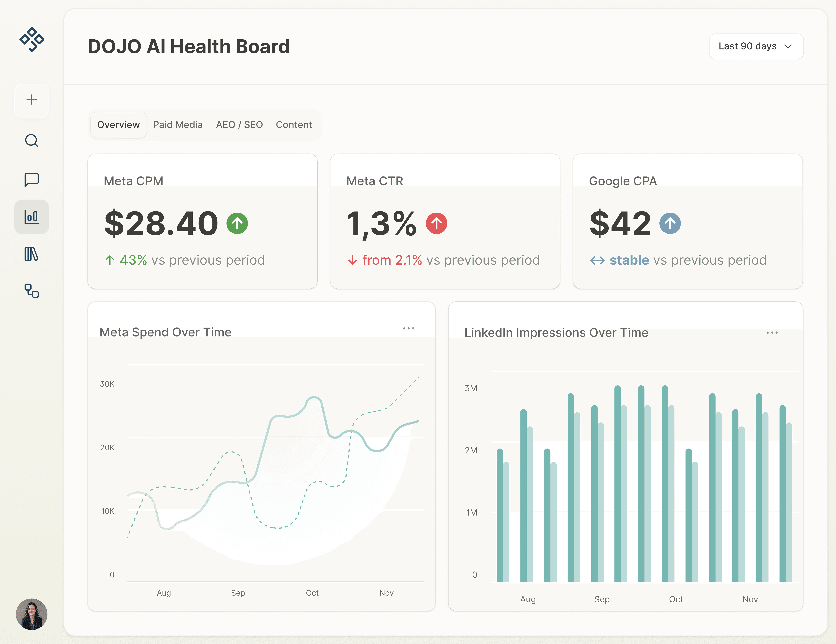Click the green up-arrow badge on Meta CPM

pos(237,223)
